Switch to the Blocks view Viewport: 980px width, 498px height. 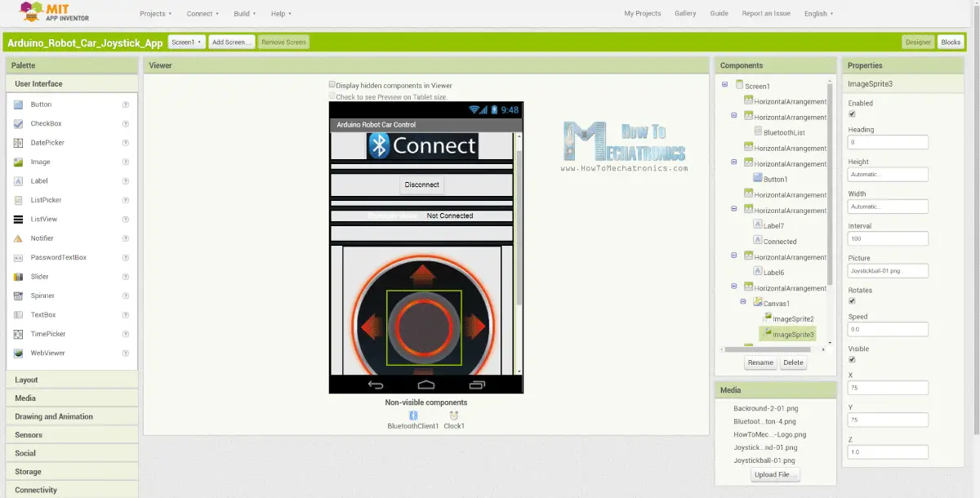950,42
